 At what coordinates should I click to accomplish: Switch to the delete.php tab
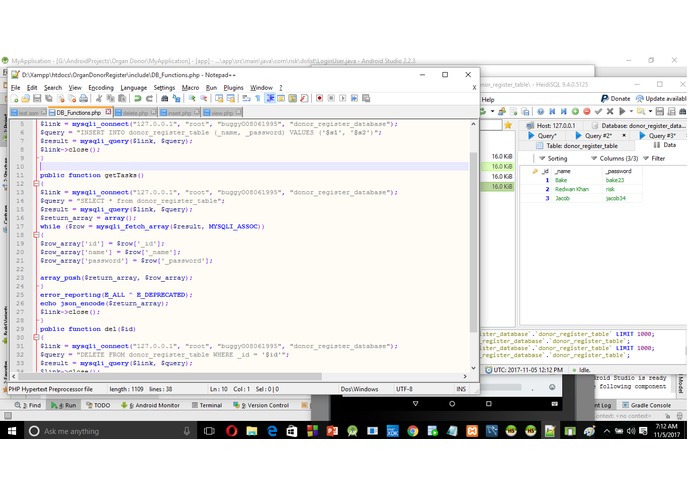pos(135,113)
